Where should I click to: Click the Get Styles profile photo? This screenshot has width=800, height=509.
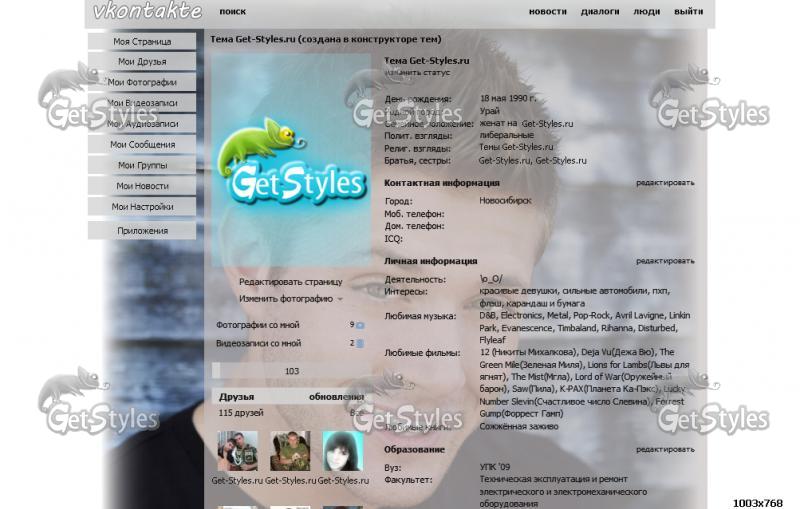(291, 160)
